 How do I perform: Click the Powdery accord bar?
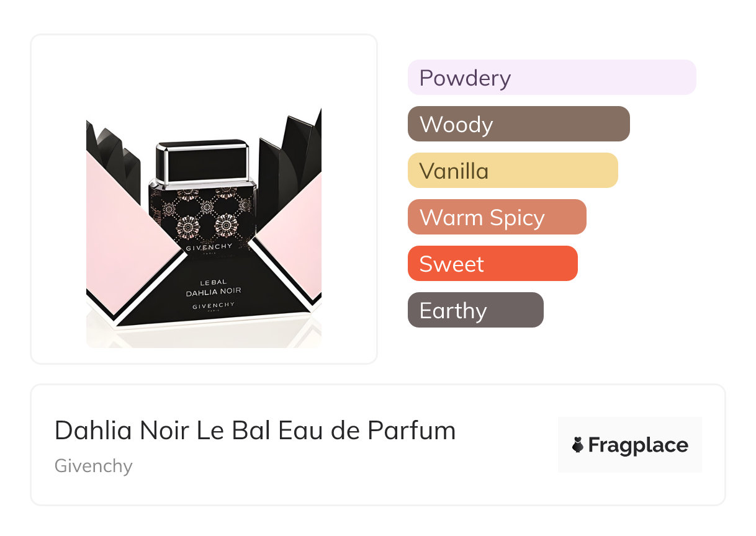coord(551,78)
